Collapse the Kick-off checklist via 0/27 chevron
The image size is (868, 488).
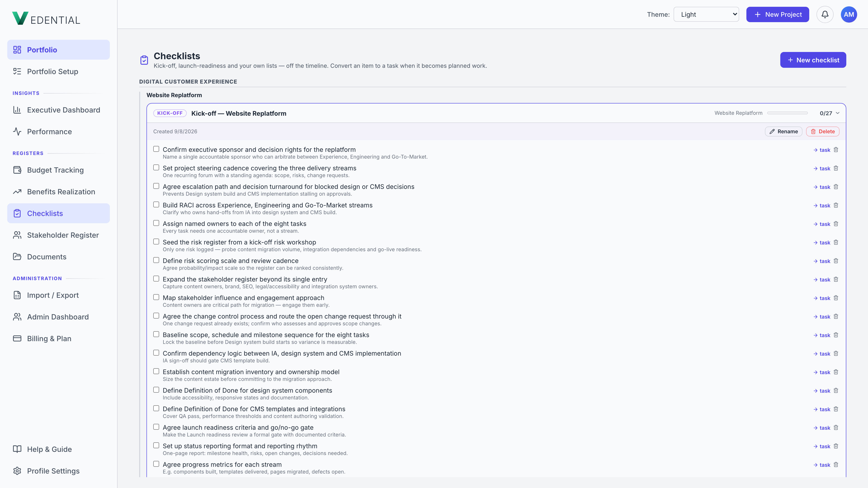pyautogui.click(x=838, y=113)
